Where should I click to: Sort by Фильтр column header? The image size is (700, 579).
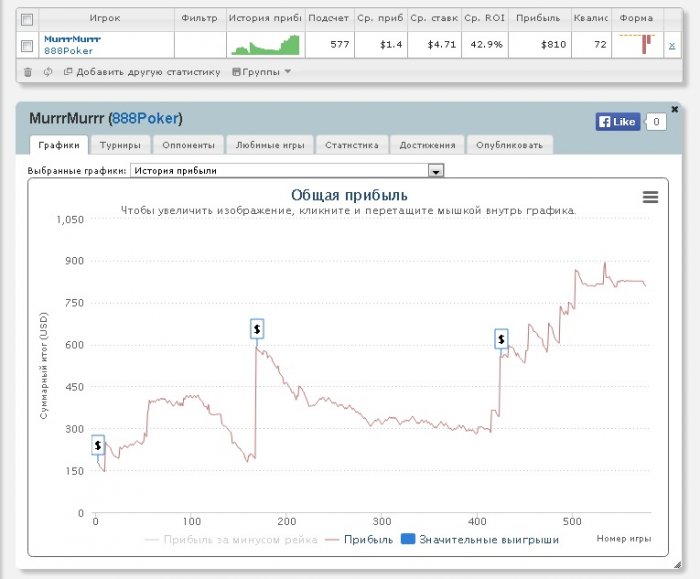pos(200,18)
